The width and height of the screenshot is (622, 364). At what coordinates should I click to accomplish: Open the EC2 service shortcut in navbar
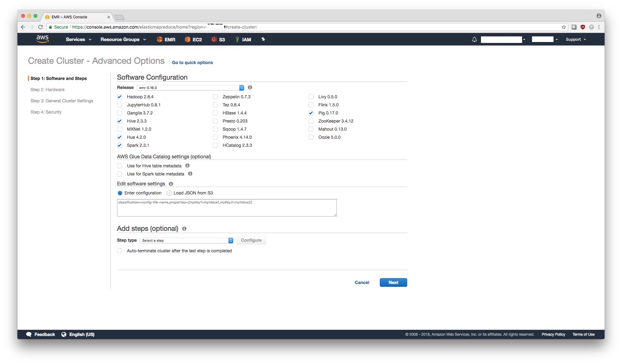(x=193, y=40)
